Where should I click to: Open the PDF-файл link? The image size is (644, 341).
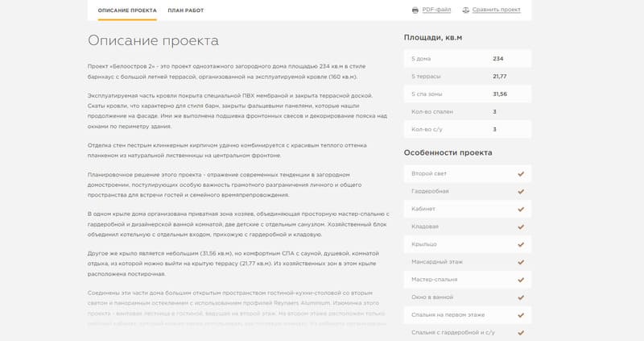pos(436,10)
